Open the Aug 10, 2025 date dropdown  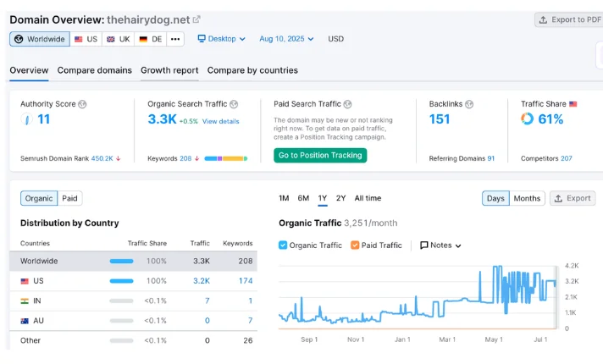pos(286,39)
